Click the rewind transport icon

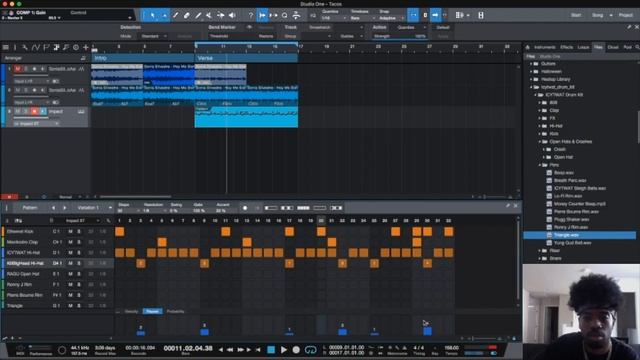(x=230, y=350)
